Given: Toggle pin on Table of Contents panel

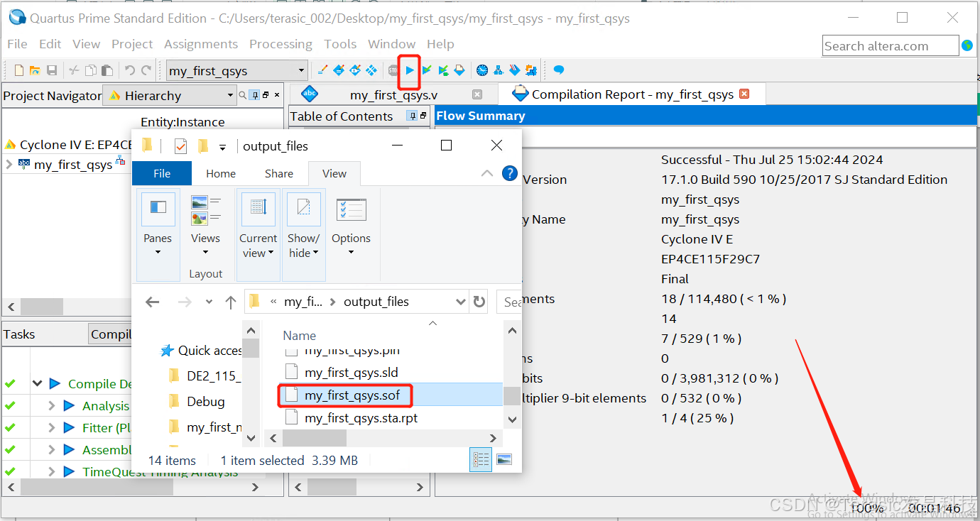Looking at the screenshot, I should pos(412,116).
